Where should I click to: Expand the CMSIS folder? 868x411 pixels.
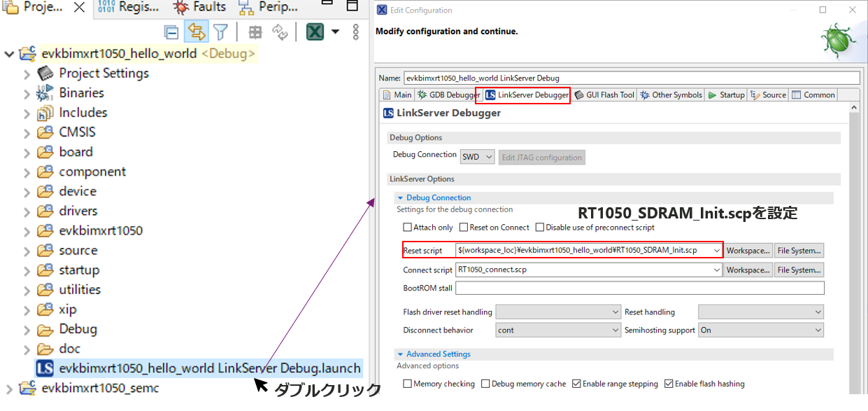[27, 132]
